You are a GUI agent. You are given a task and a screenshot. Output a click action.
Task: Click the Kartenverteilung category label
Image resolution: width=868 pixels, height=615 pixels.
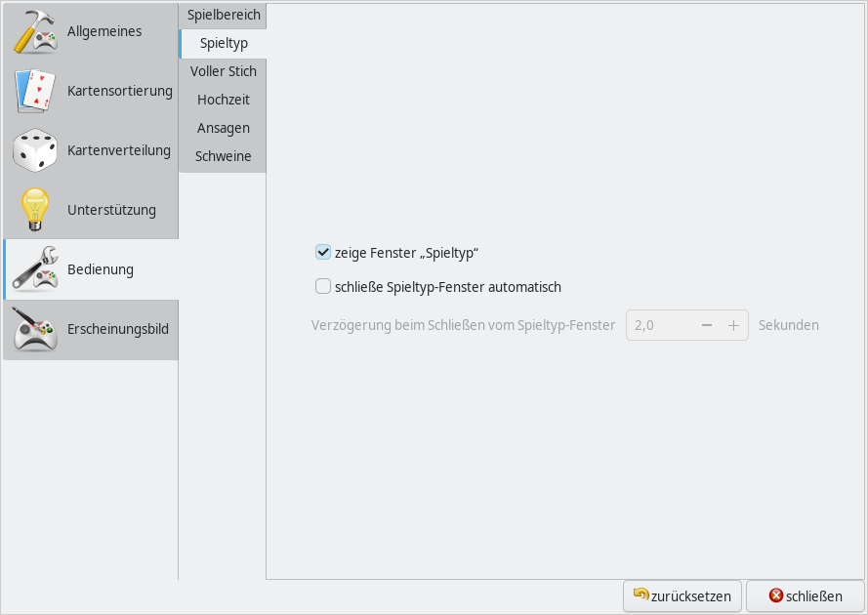point(119,151)
